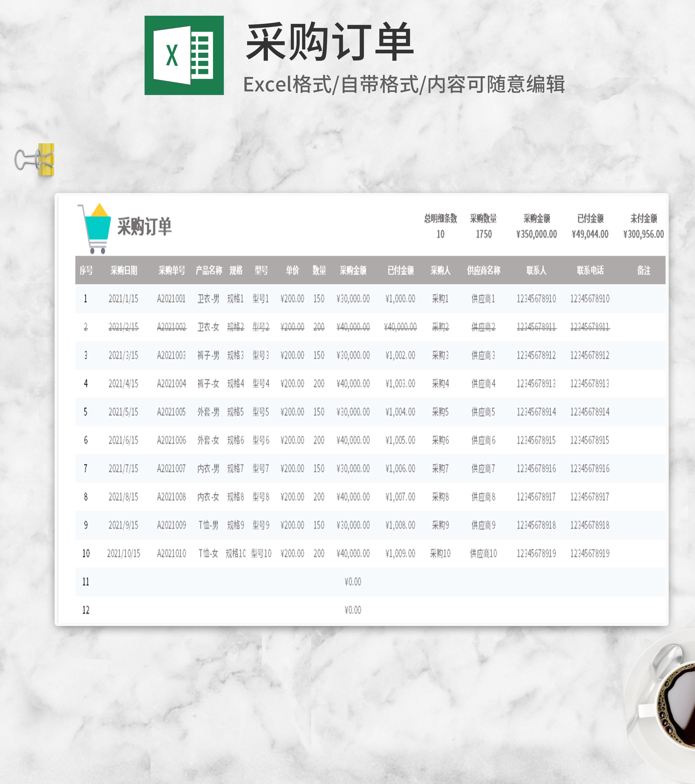695x784 pixels.
Task: Select the product cell 外套-女
Action: pos(208,440)
